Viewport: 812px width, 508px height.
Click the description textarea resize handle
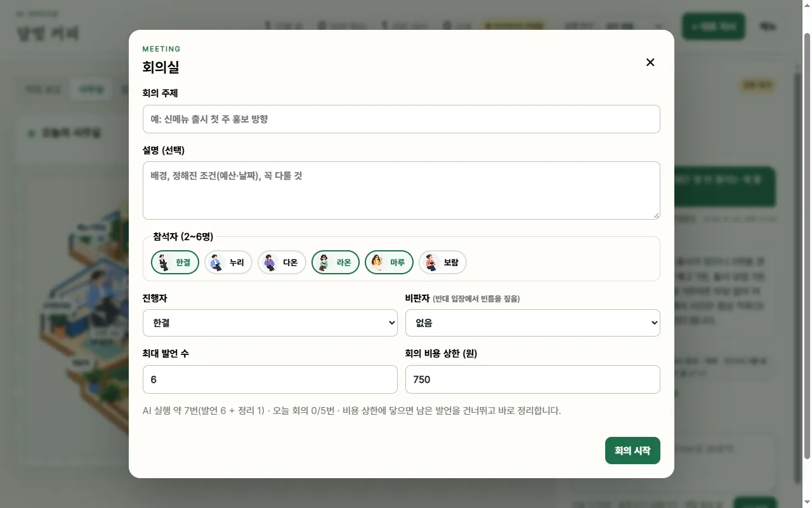pyautogui.click(x=656, y=215)
